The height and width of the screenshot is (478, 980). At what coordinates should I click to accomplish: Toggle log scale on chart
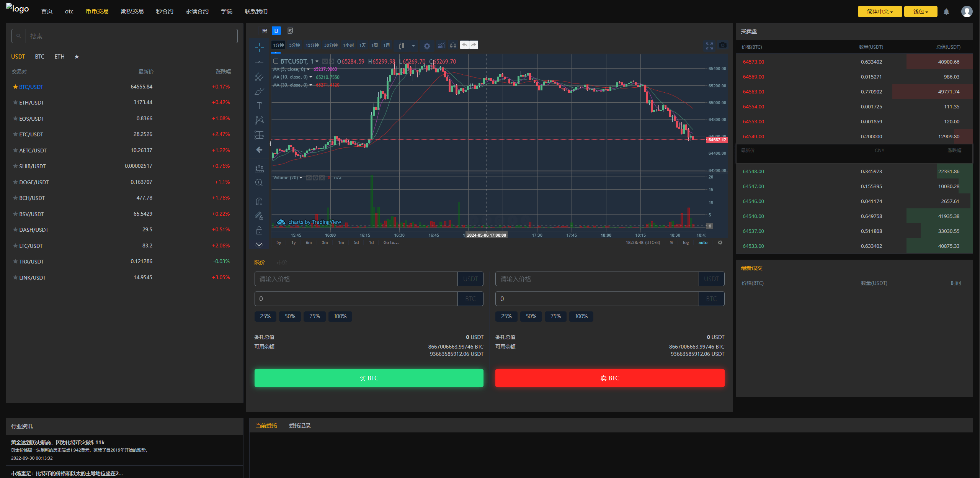[686, 243]
